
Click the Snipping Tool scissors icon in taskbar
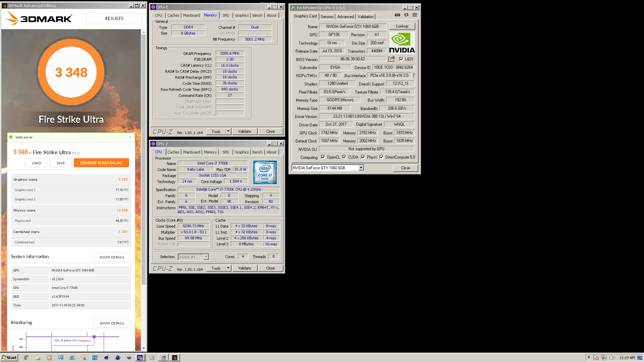coord(84,358)
